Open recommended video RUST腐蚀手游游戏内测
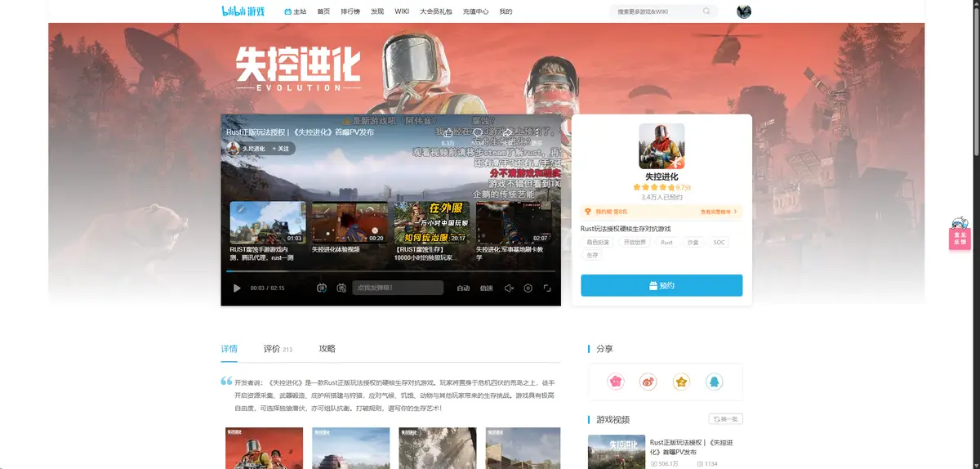 [x=267, y=231]
